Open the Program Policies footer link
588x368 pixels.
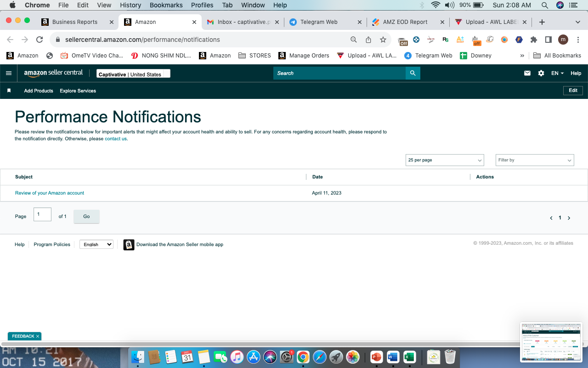point(52,245)
